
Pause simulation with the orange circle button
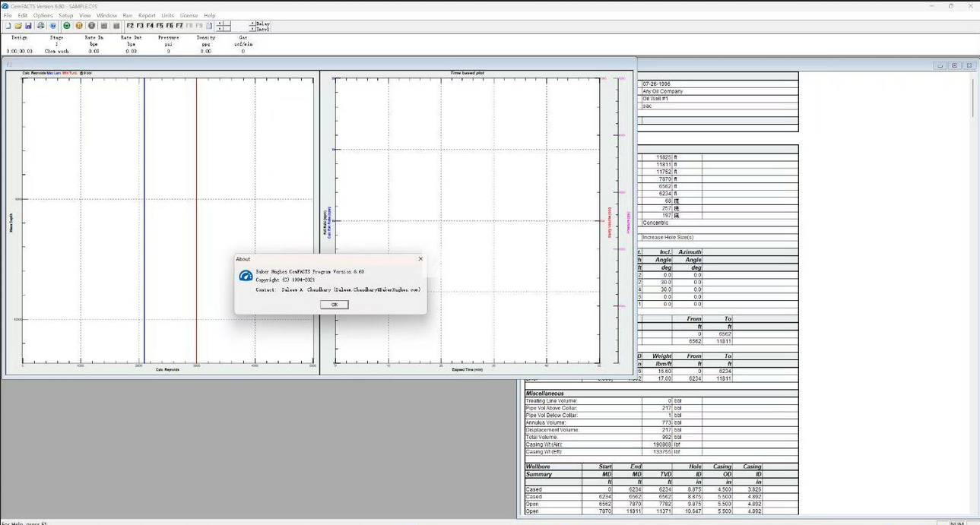point(79,26)
